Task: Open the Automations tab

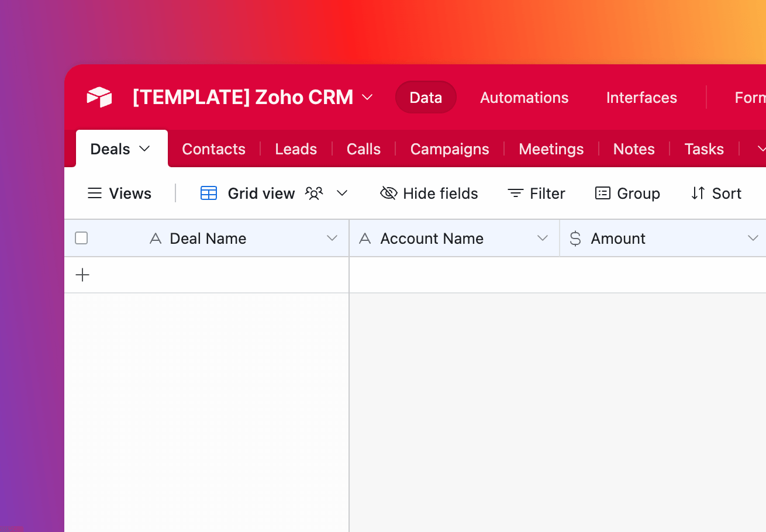Action: tap(524, 97)
